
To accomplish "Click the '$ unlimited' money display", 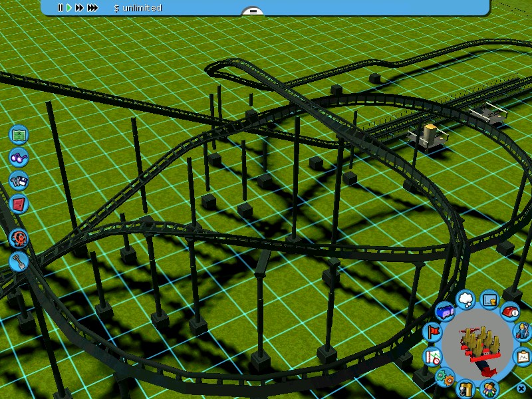I will (138, 8).
